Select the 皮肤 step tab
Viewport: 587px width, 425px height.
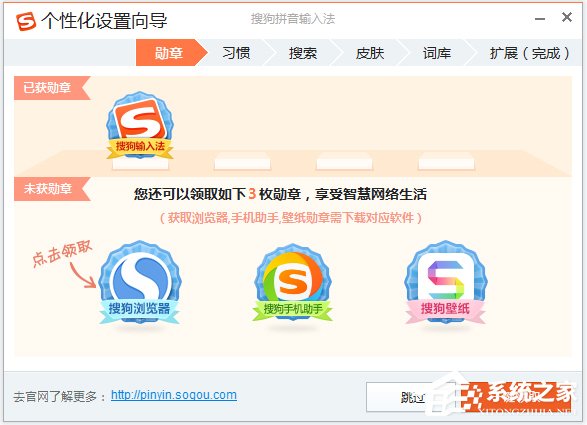coord(370,53)
